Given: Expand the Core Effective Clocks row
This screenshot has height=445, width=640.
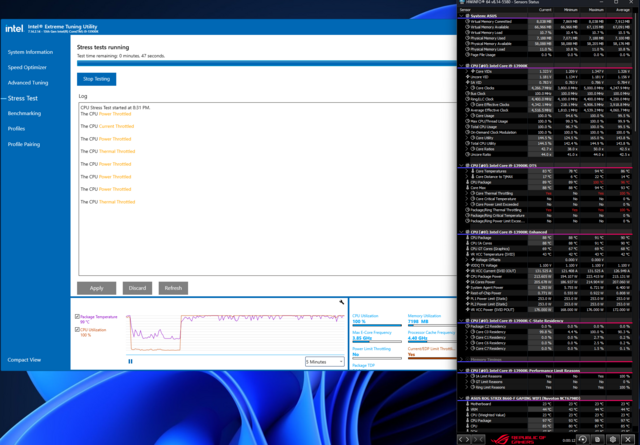Looking at the screenshot, I should coord(468,105).
